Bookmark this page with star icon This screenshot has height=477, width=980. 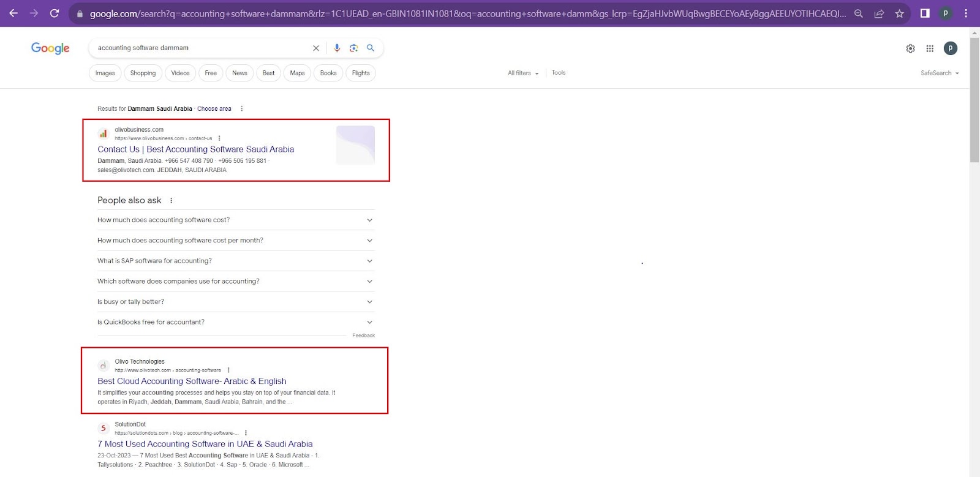[899, 13]
